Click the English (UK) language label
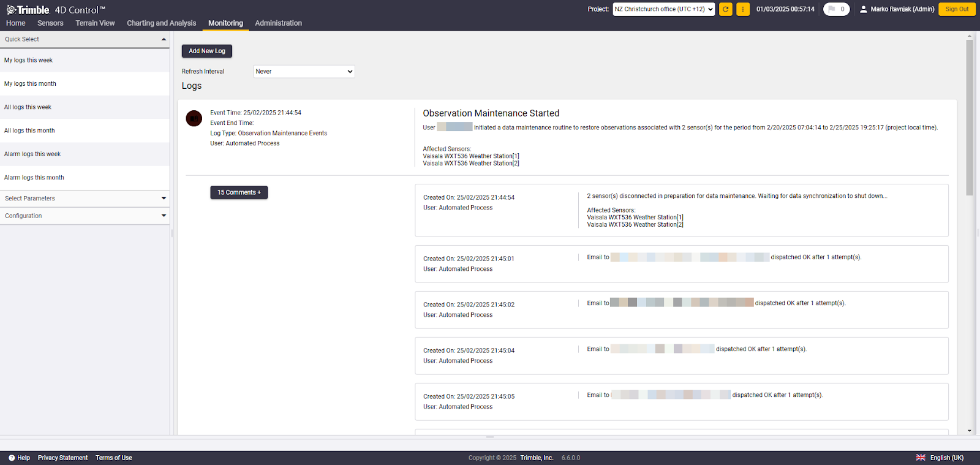The image size is (980, 465). tap(947, 458)
